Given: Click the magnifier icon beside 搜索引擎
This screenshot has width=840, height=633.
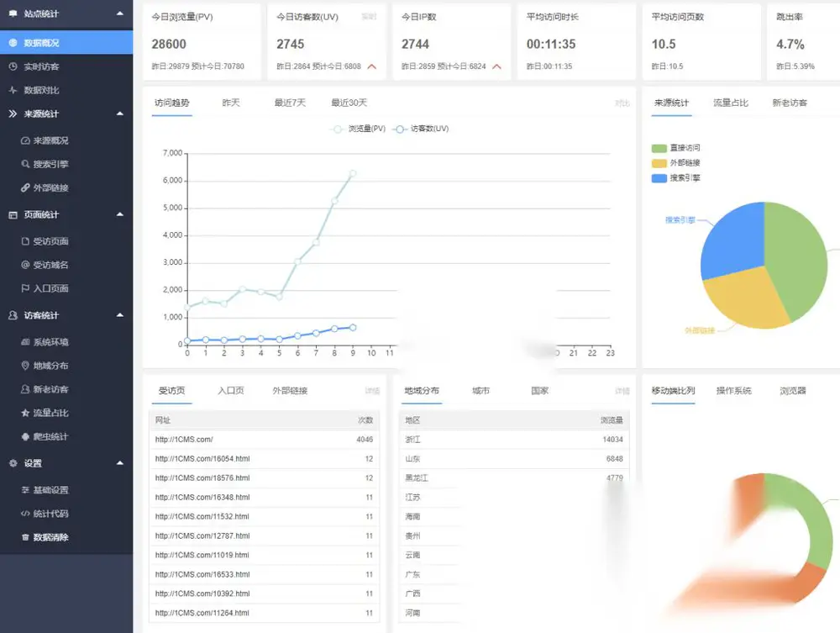Looking at the screenshot, I should (x=25, y=164).
